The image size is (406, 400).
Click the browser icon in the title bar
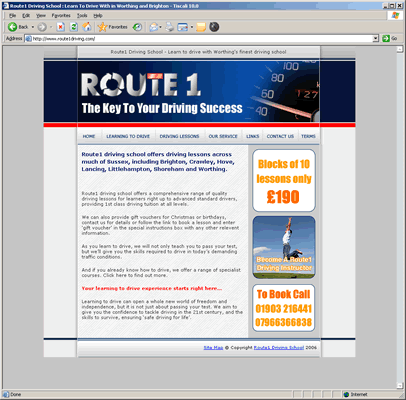[x=5, y=6]
